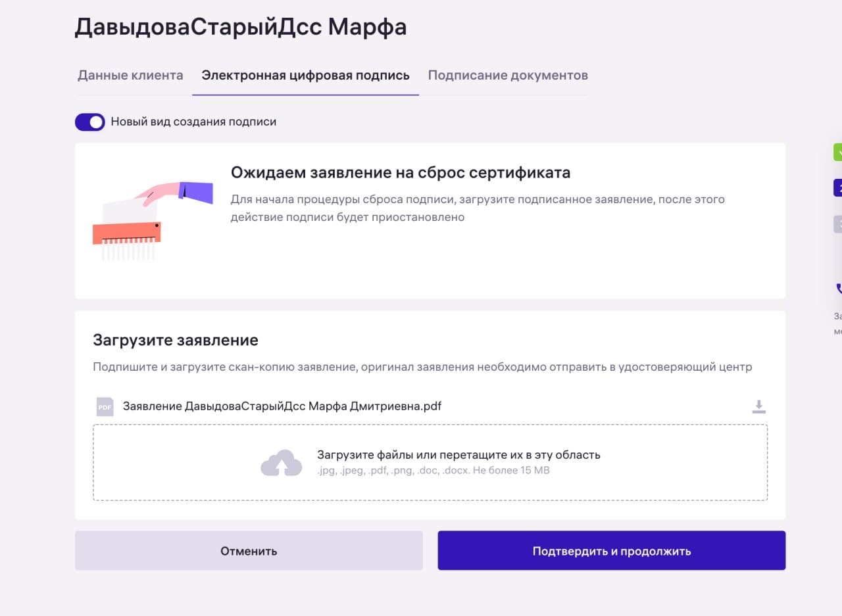Select the Электронная цифровая подпись tab
The height and width of the screenshot is (616, 842).
tap(305, 75)
